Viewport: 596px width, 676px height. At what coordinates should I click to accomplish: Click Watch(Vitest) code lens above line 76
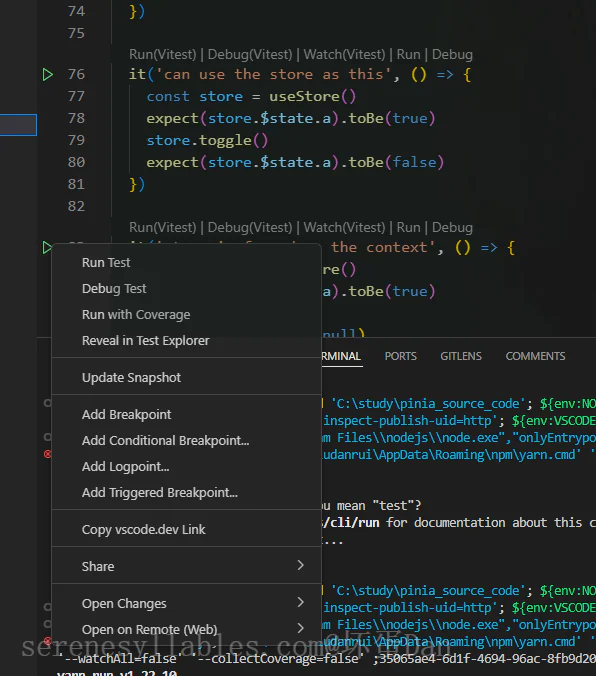point(344,55)
